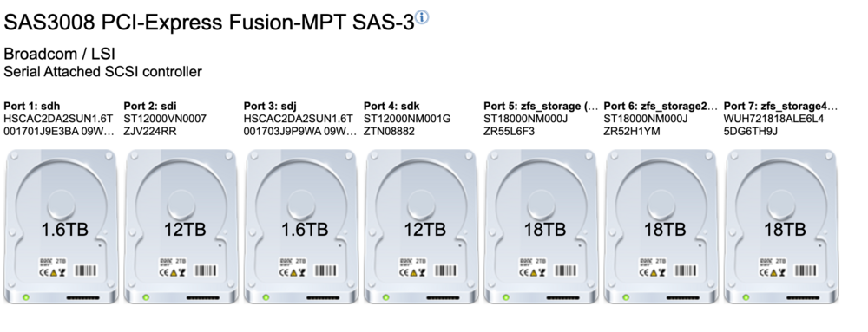
Task: Click the Port 4: sdk label
Action: tap(392, 106)
